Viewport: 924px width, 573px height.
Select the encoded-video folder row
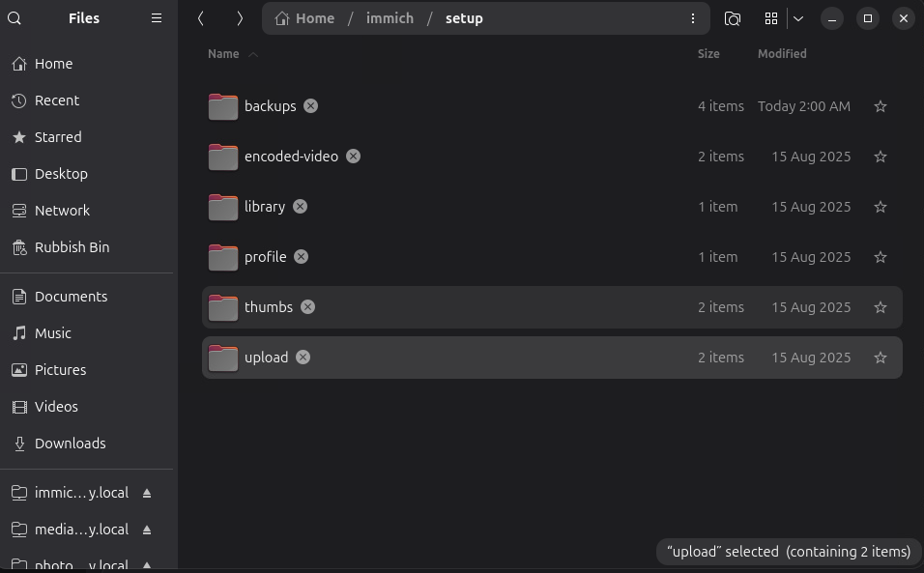click(552, 157)
